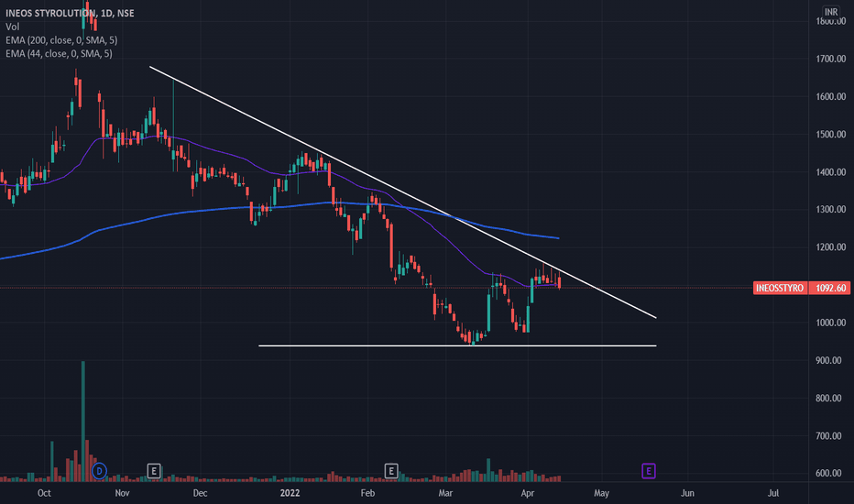Click the 1400.00 price axis label
This screenshot has height=504, width=854.
click(830, 172)
